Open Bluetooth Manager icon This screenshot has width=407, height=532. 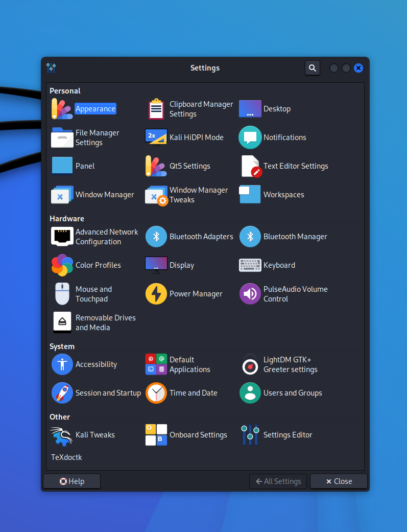[250, 237]
